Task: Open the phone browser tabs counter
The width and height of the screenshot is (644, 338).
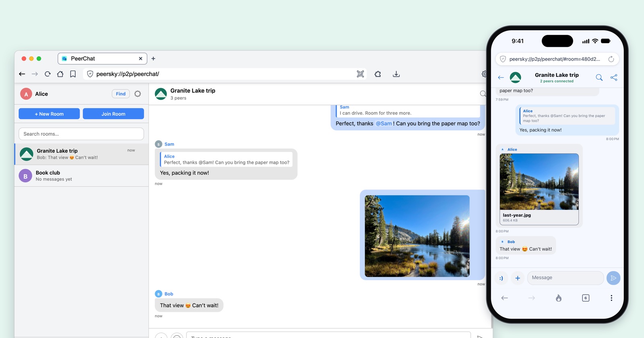Action: (586, 298)
